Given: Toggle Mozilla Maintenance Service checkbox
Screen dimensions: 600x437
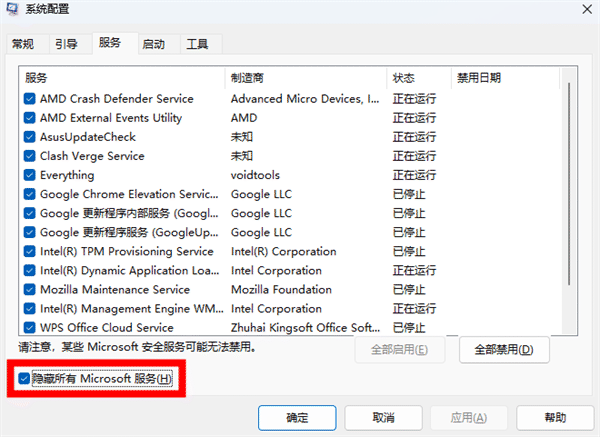Looking at the screenshot, I should click(x=29, y=290).
